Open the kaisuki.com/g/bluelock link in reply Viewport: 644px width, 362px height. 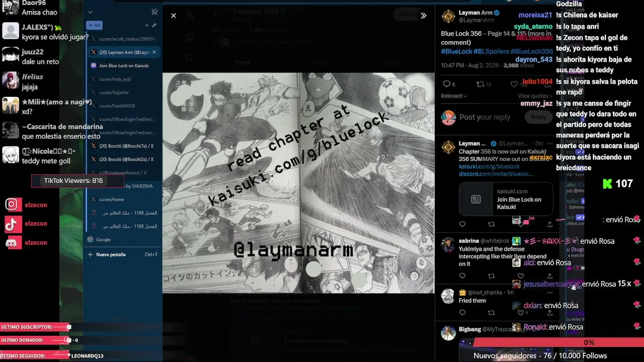click(x=489, y=166)
